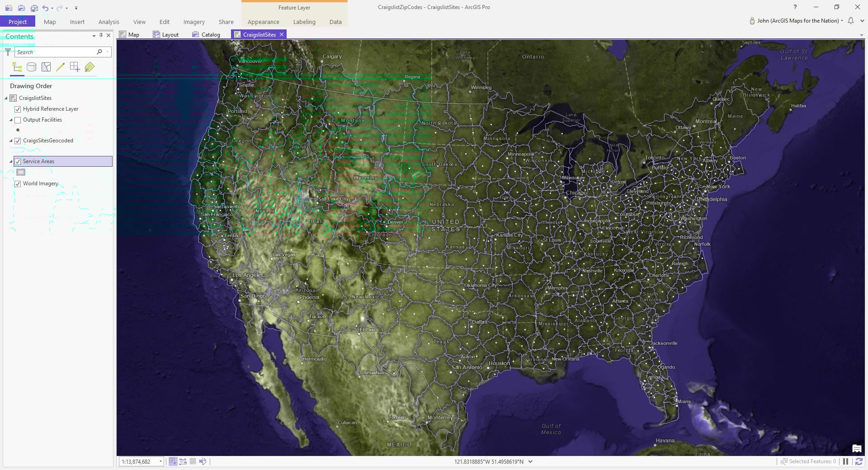The image size is (868, 470).
Task: Click the magnifier icon in Contents search
Action: [99, 52]
